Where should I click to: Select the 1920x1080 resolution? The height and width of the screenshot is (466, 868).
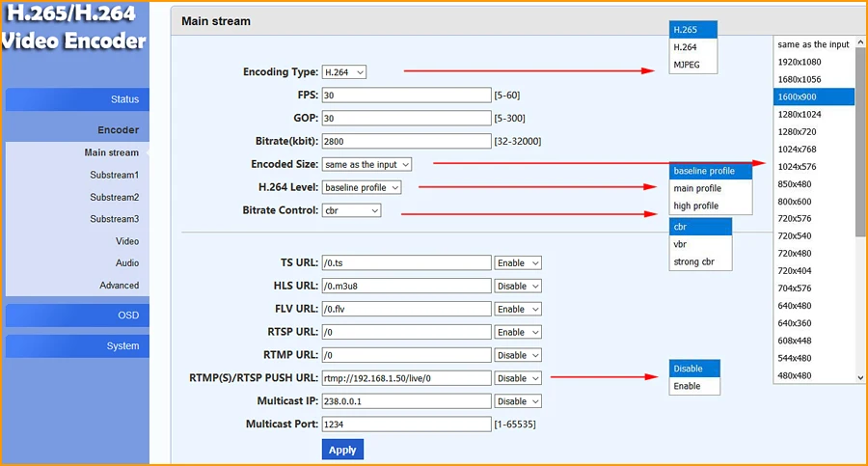coord(814,62)
